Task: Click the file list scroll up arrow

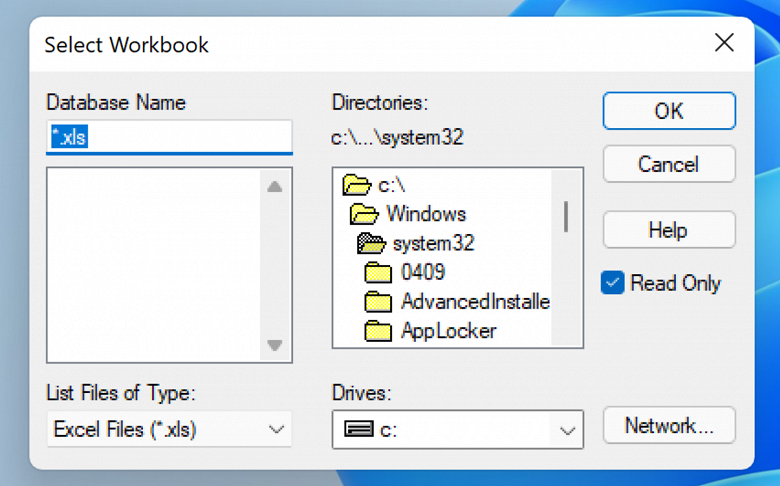Action: pyautogui.click(x=275, y=187)
